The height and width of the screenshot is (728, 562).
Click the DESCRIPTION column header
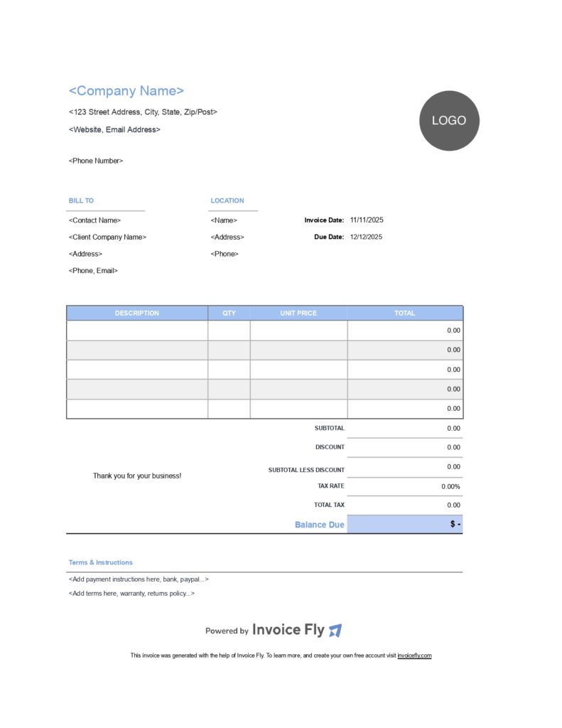pos(137,314)
